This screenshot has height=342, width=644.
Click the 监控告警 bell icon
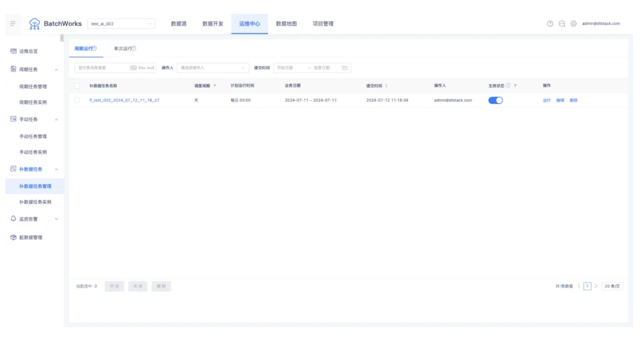pos(13,219)
